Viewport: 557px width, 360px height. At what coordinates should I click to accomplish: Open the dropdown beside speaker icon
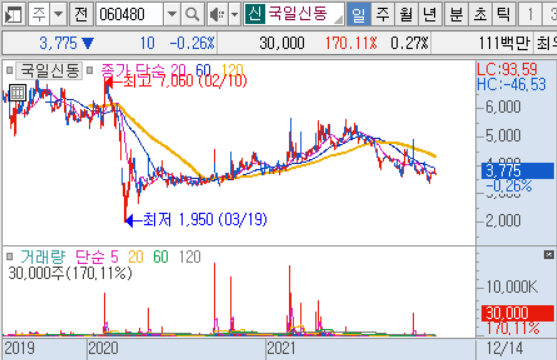coord(234,15)
